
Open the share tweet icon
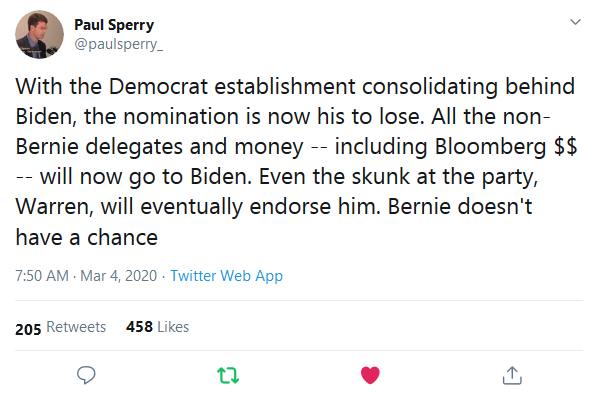[x=512, y=375]
